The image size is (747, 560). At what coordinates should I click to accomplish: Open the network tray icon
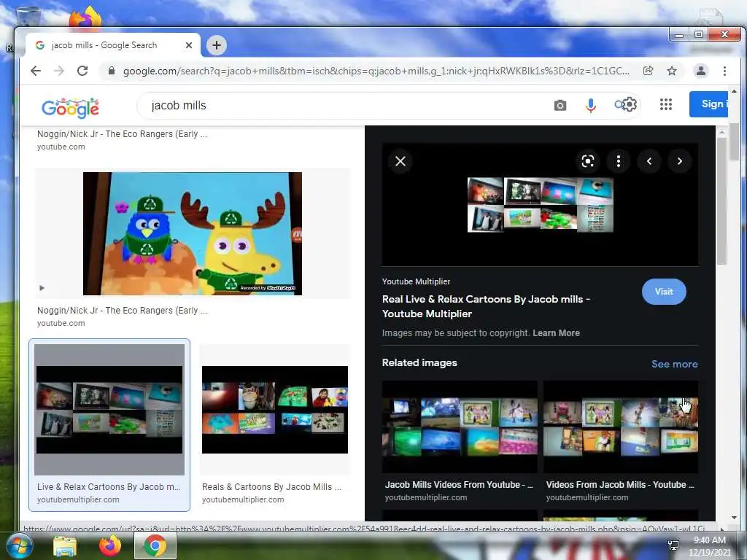tap(673, 545)
